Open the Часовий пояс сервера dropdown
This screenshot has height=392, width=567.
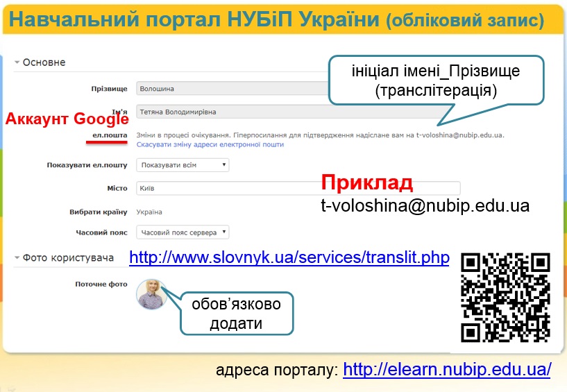(x=183, y=232)
